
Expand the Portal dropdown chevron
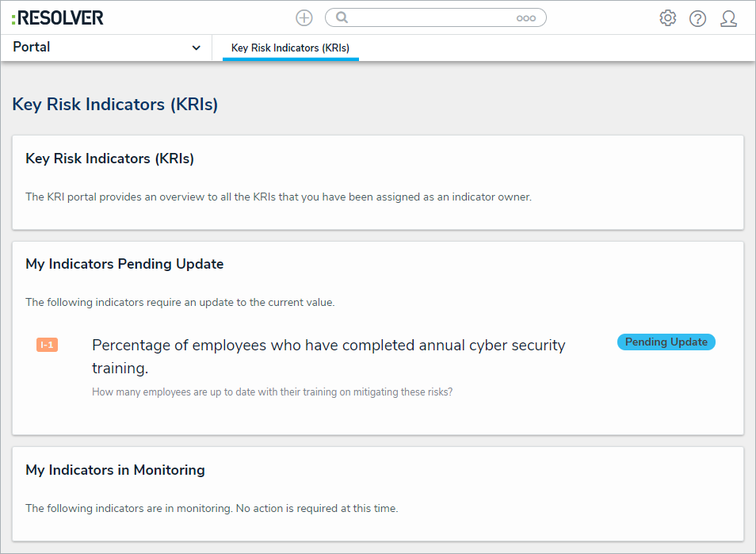pos(197,48)
